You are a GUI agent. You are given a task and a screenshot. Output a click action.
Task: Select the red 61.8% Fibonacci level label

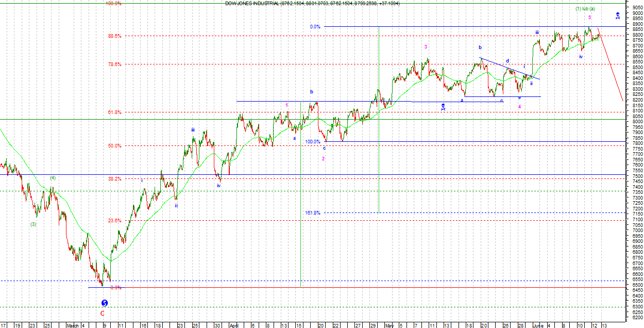114,112
